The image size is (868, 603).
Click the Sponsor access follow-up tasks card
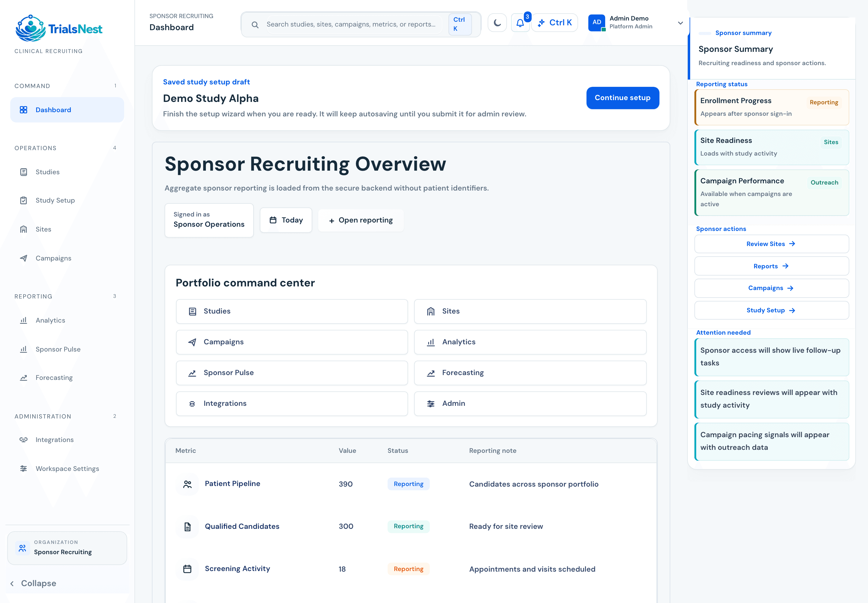771,357
